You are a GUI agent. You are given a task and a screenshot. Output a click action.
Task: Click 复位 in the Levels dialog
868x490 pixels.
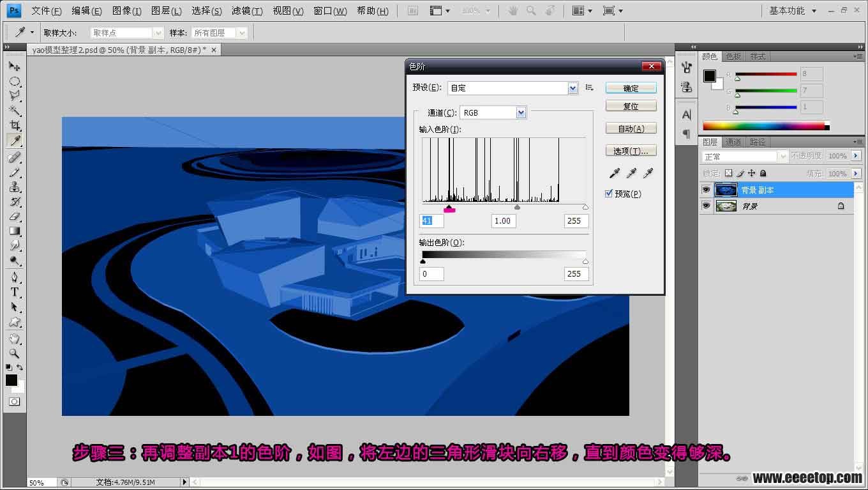pyautogui.click(x=631, y=106)
